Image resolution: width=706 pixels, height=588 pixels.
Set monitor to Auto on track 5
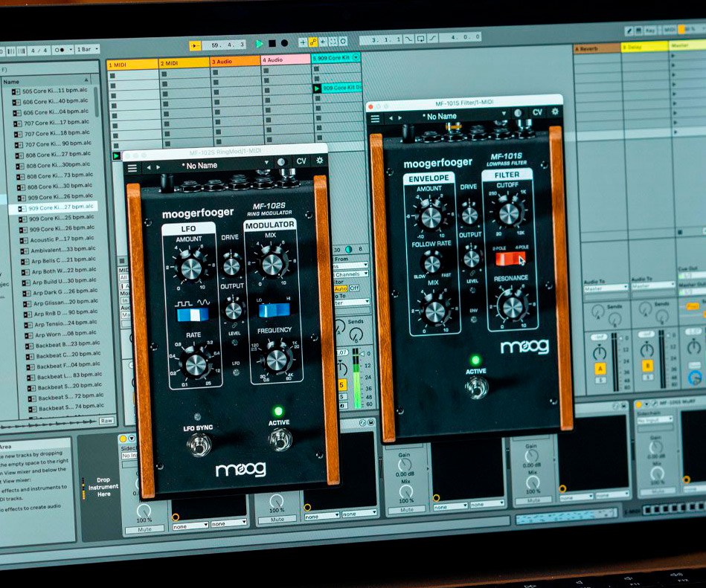pyautogui.click(x=341, y=289)
